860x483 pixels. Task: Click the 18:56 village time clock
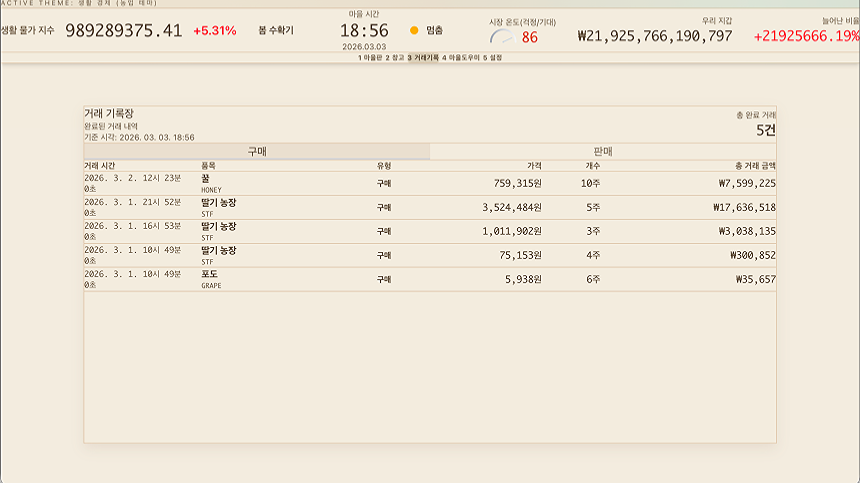(364, 31)
